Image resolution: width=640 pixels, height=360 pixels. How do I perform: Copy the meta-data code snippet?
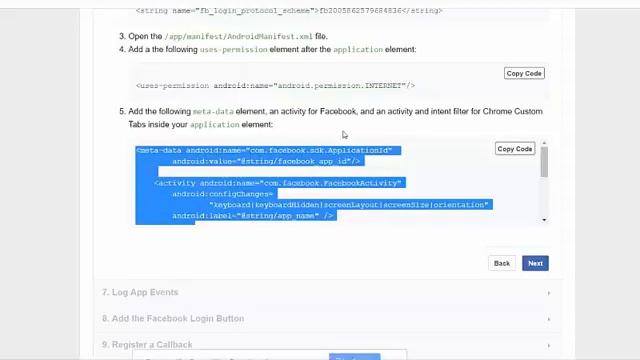[x=515, y=149]
